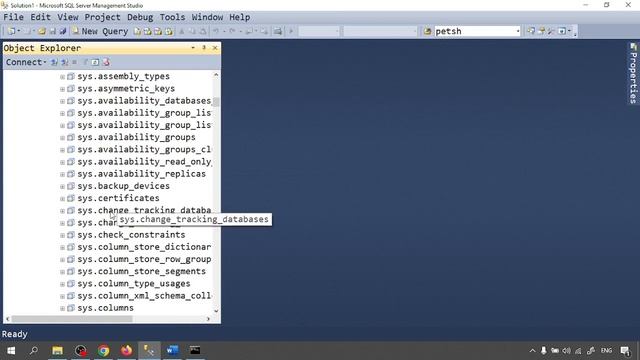640x360 pixels.
Task: Open File Explorer from the taskbar
Action: [x=57, y=351]
